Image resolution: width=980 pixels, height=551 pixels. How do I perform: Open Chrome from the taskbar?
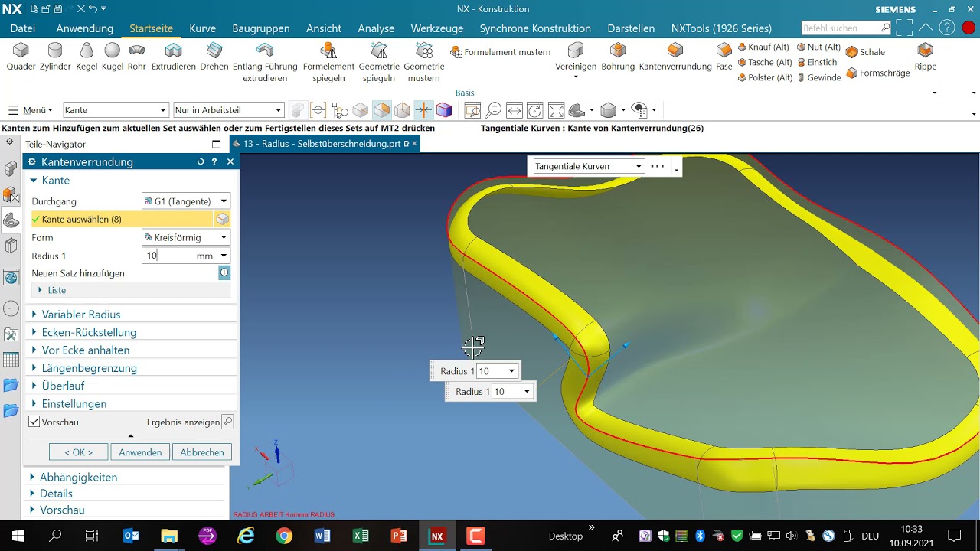(x=284, y=536)
